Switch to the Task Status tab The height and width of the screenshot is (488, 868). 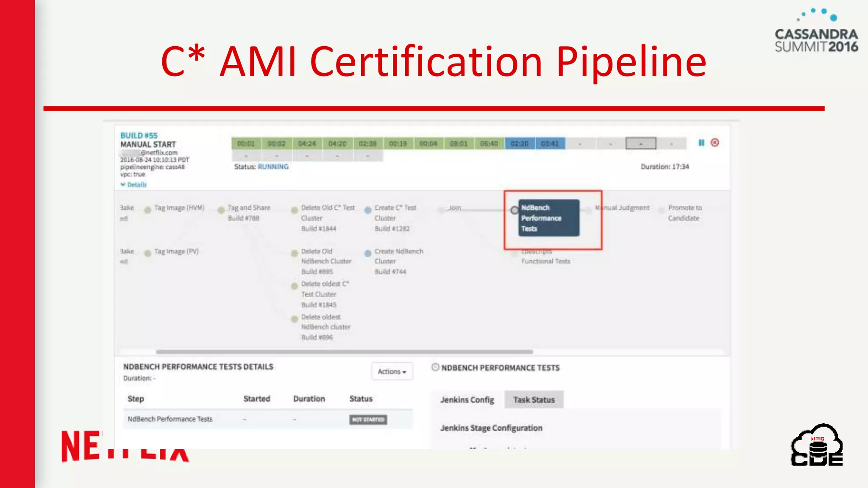tap(534, 400)
